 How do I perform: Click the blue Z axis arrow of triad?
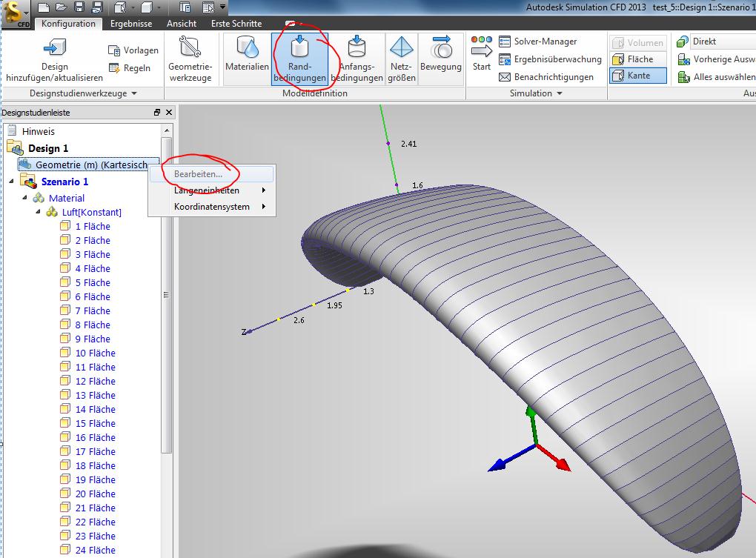[x=511, y=459]
